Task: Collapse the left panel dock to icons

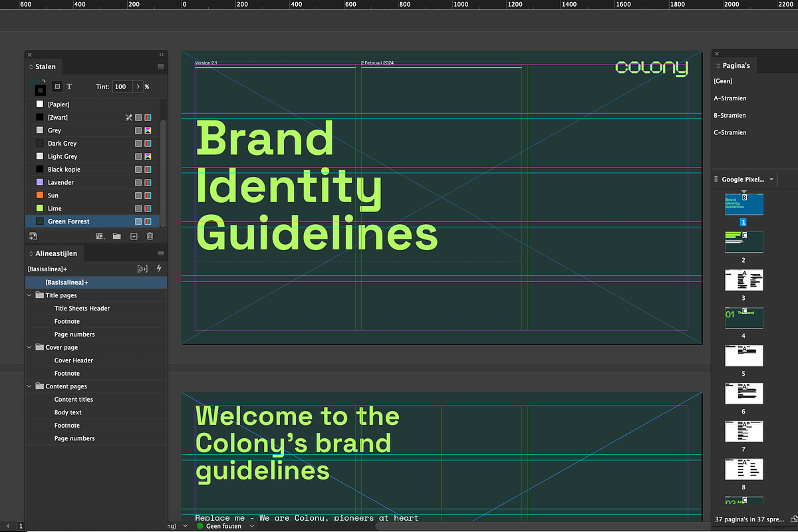Action: tap(161, 55)
